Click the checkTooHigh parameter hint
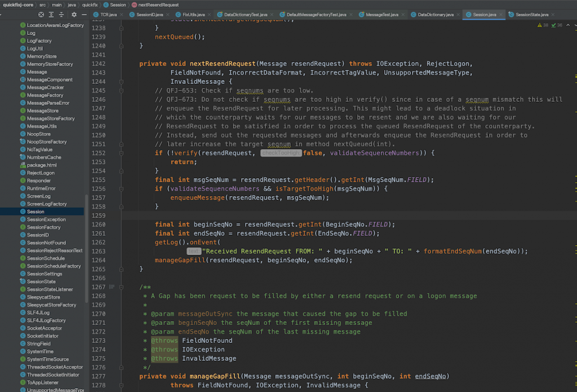577x392 pixels. tap(281, 153)
